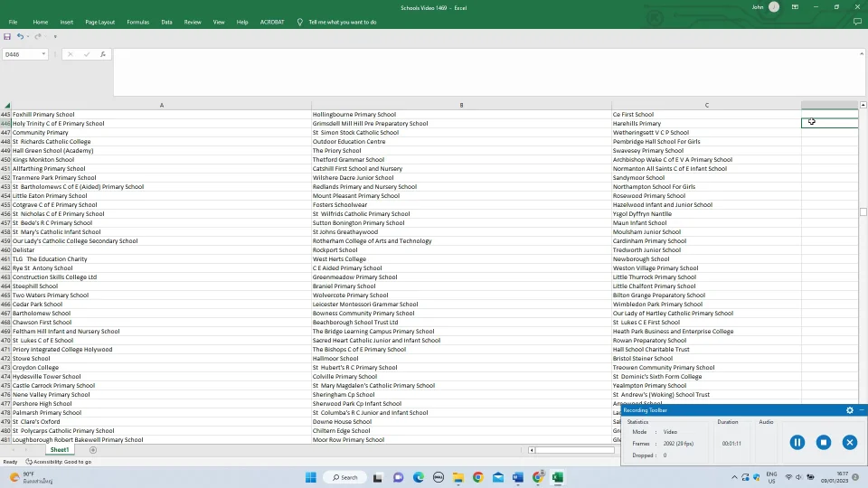Open the Comments icon in title bar
The image size is (868, 488).
point(856,22)
